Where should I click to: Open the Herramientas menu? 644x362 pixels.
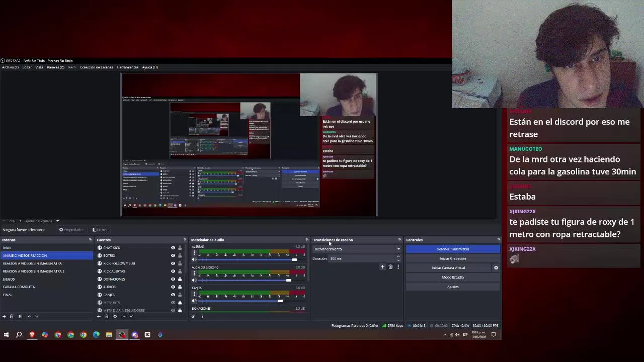(x=128, y=67)
